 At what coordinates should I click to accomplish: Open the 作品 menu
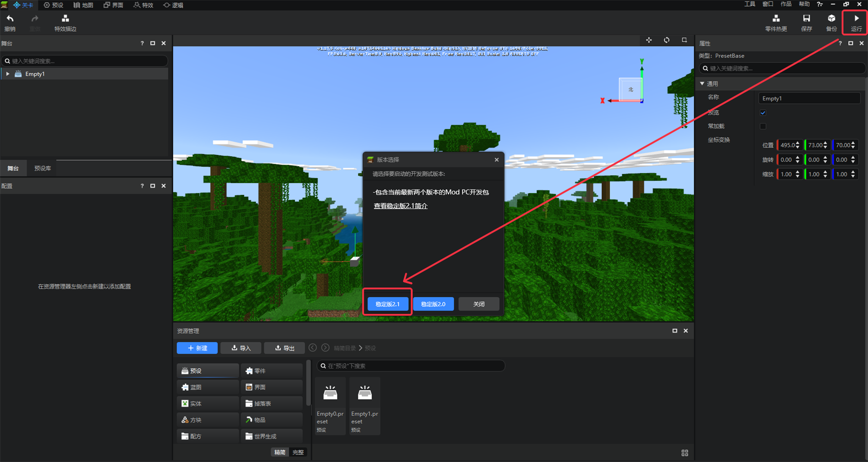pyautogui.click(x=786, y=4)
